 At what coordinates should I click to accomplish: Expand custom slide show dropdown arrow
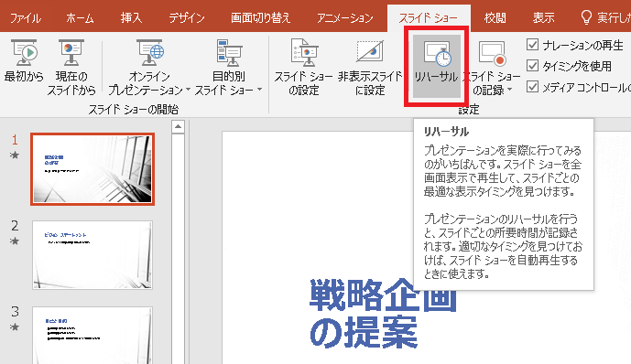tap(259, 90)
